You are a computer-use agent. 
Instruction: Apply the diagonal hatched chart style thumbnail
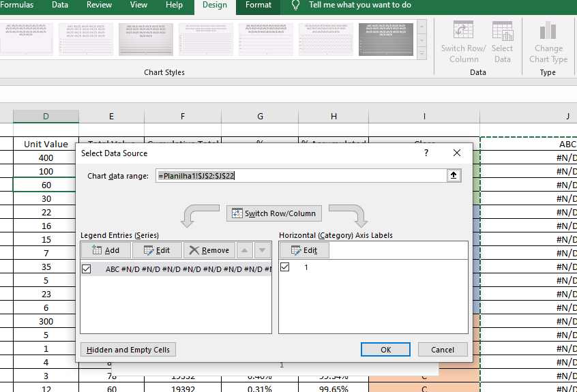point(326,40)
